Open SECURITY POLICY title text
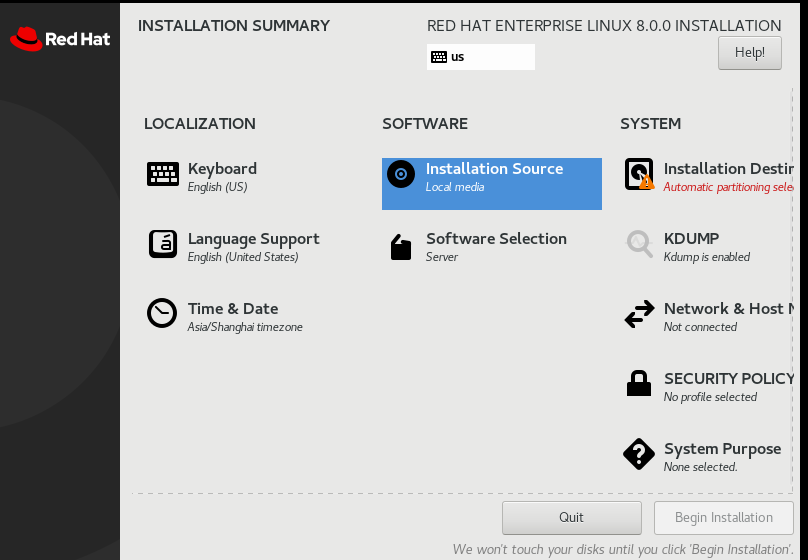This screenshot has width=808, height=560. [729, 379]
